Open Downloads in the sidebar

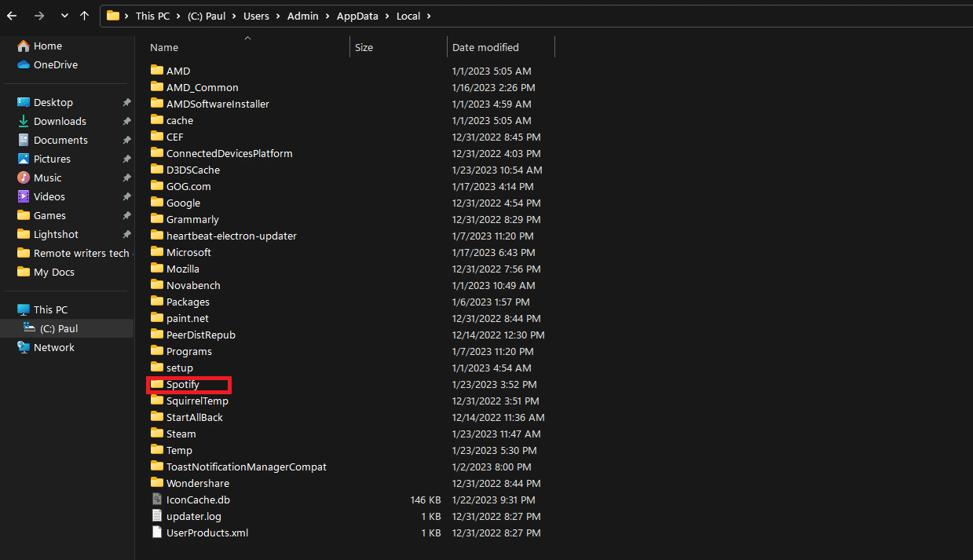click(51, 122)
